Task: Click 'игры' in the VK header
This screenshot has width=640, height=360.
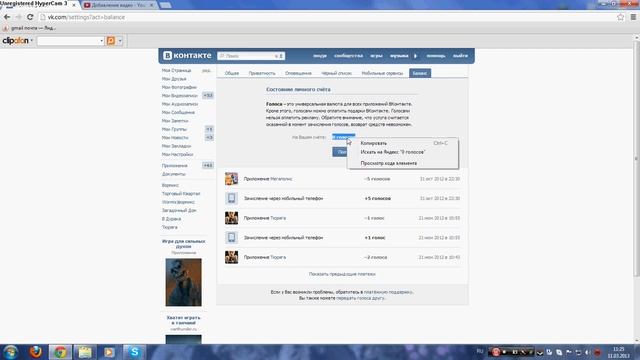Action: point(376,56)
